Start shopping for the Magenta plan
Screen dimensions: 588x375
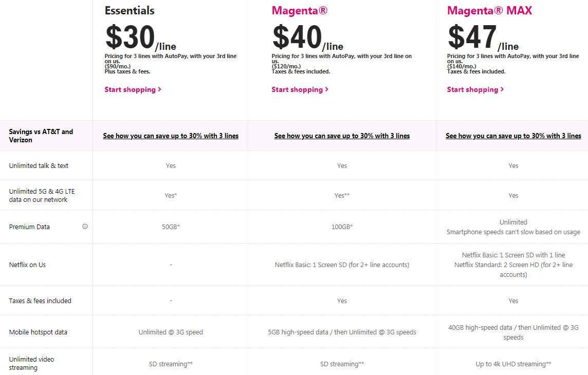pyautogui.click(x=300, y=89)
